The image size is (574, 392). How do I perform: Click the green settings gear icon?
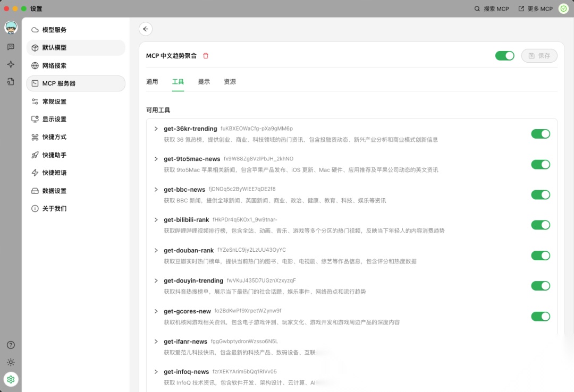click(11, 380)
